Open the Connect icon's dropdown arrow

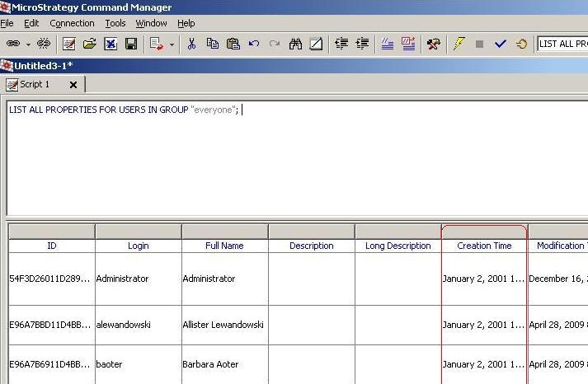(28, 44)
